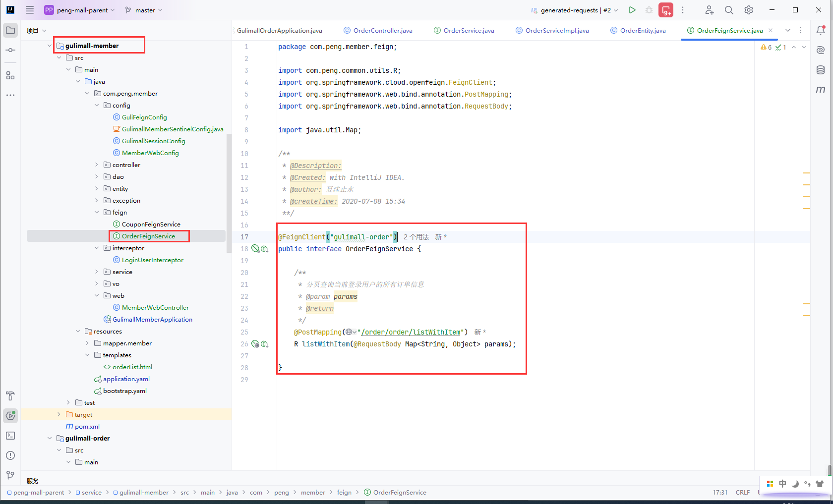
Task: Click the usages inlay hint on line 17
Action: pyautogui.click(x=416, y=237)
